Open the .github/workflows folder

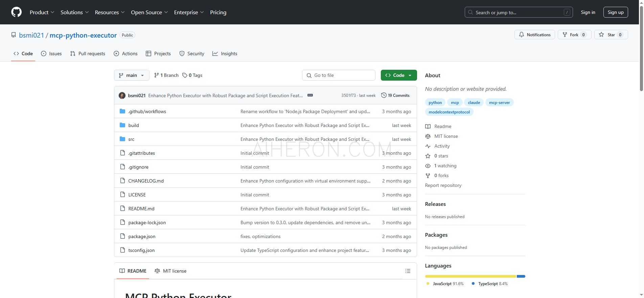pyautogui.click(x=147, y=111)
